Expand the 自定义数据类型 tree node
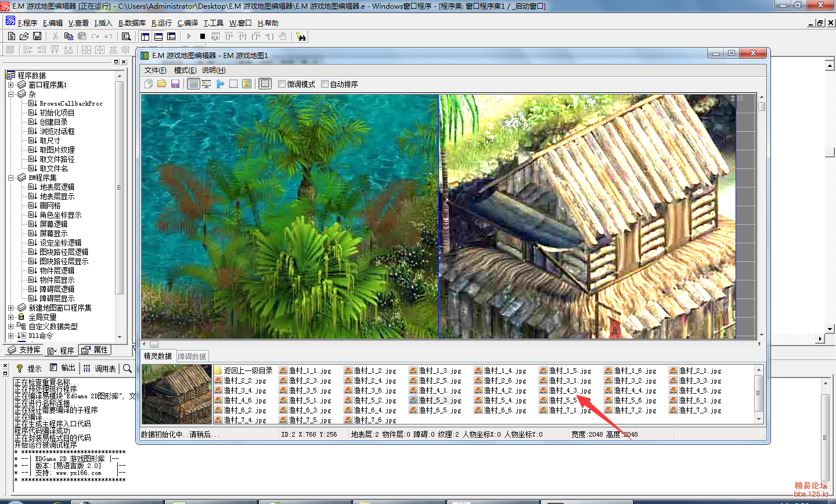The height and width of the screenshot is (504, 836). click(10, 326)
